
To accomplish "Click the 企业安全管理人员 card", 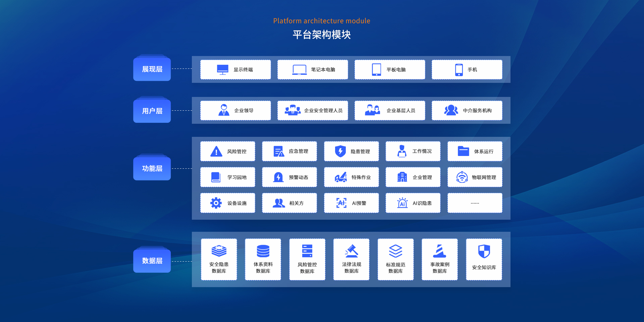I will [x=313, y=110].
